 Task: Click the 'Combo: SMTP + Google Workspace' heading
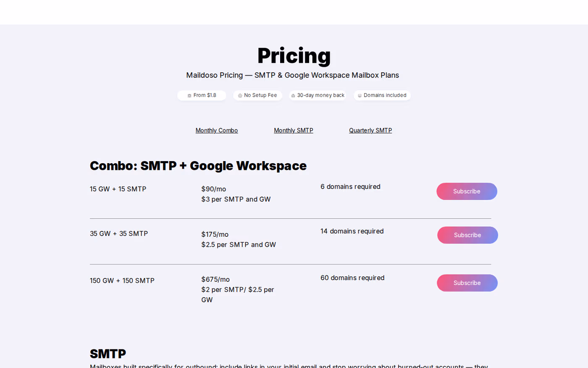tap(198, 166)
